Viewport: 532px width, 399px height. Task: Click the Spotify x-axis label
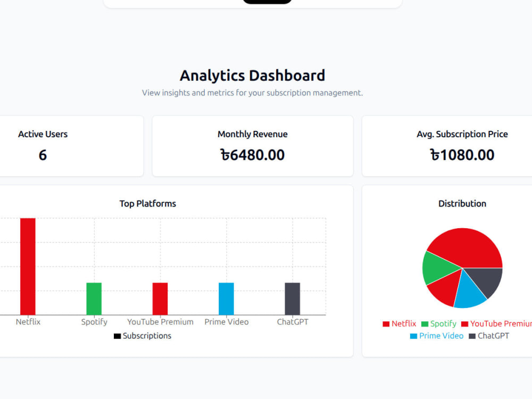94,322
